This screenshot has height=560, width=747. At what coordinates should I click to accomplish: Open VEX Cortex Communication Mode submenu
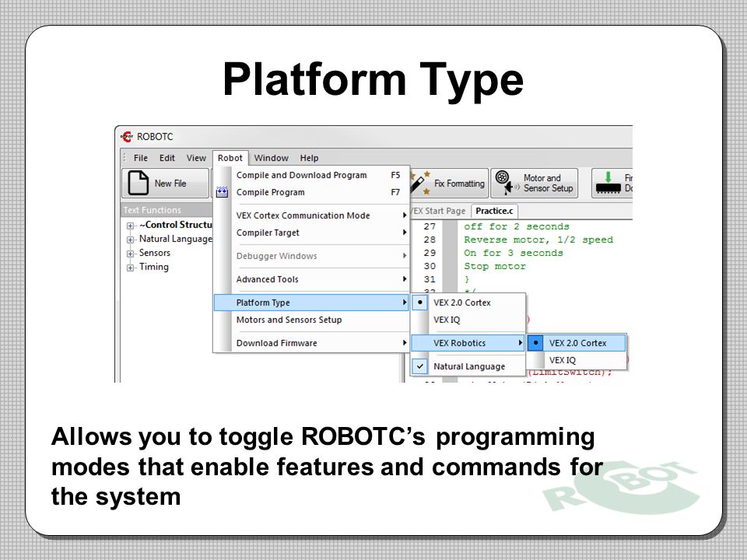(311, 215)
